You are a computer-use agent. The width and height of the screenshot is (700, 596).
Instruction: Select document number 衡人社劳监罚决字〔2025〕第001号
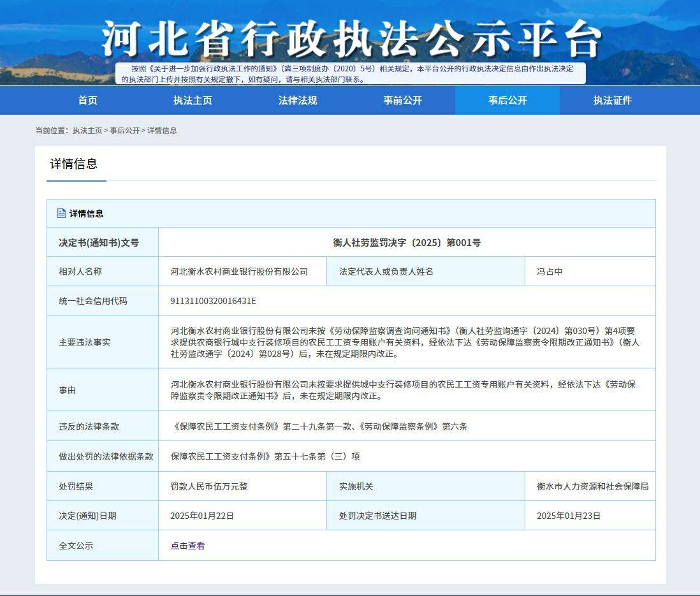pos(407,242)
